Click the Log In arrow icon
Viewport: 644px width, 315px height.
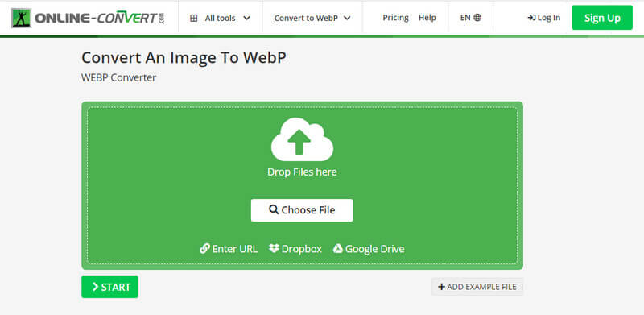[x=531, y=18]
